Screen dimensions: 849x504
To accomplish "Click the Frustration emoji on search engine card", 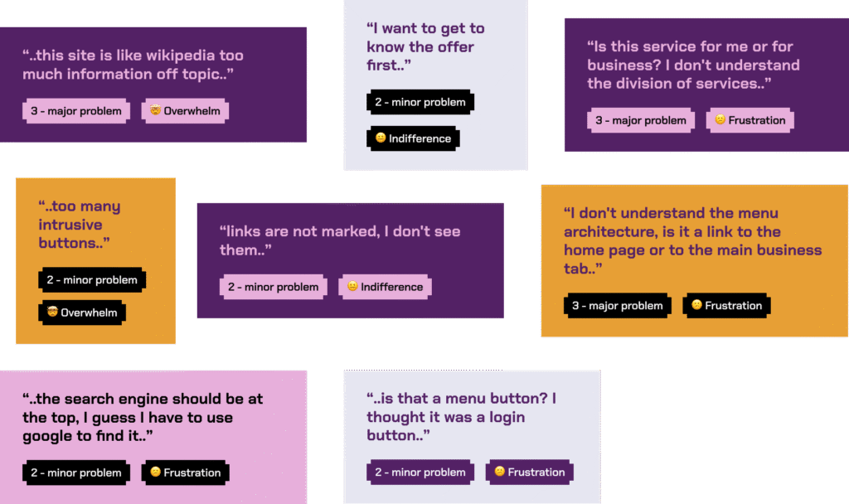I will coord(155,472).
